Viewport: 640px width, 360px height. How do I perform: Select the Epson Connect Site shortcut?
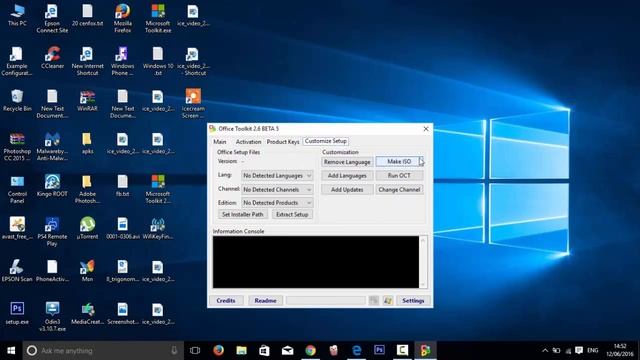click(52, 19)
